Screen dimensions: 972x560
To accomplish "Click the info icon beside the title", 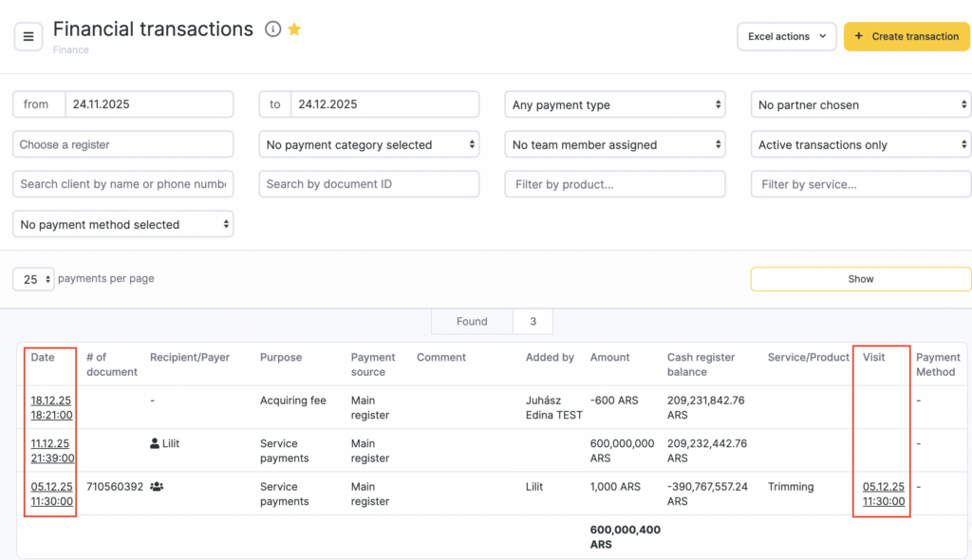I will [272, 29].
